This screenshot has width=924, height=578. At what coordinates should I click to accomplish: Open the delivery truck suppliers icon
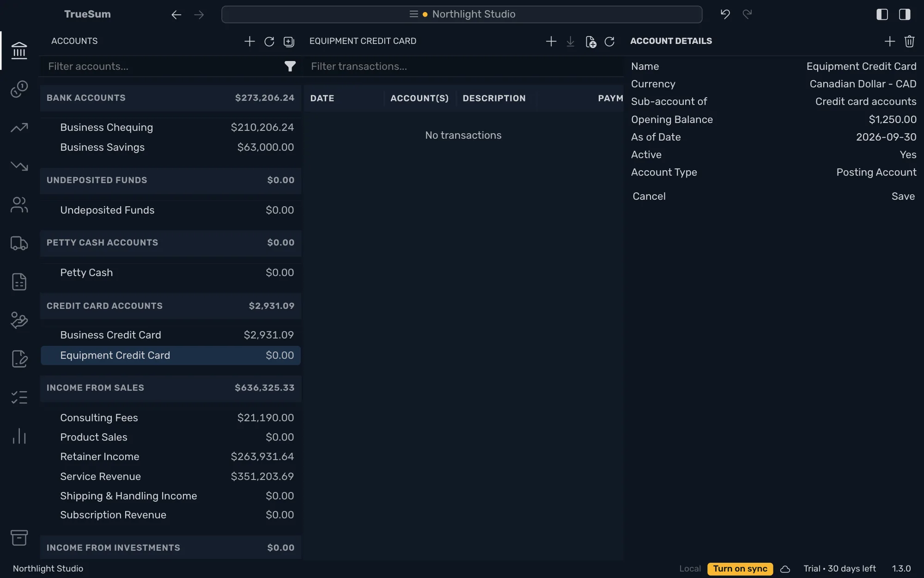click(19, 243)
